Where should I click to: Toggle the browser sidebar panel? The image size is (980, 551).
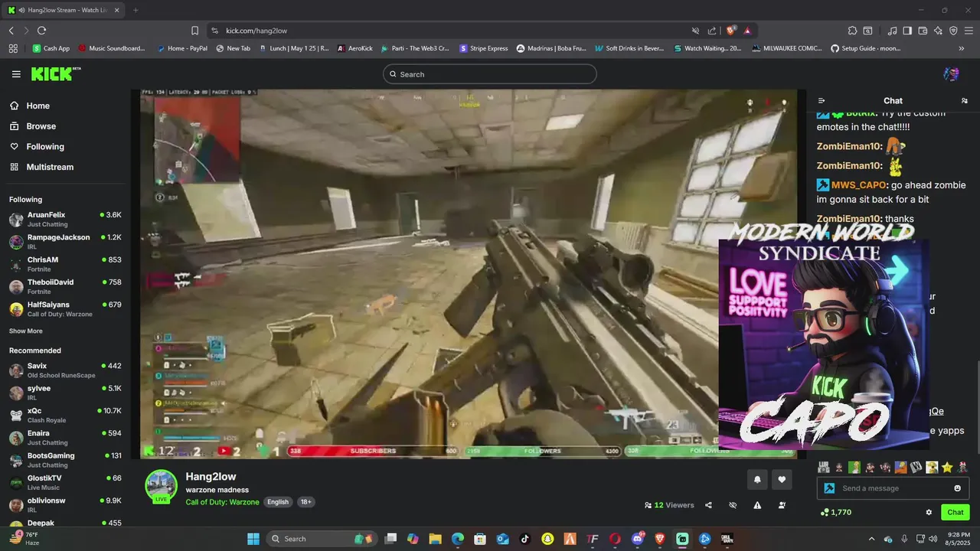coord(907,31)
